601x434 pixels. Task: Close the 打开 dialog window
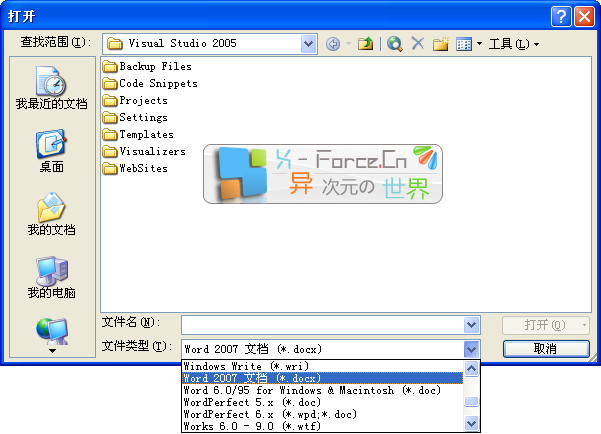584,16
